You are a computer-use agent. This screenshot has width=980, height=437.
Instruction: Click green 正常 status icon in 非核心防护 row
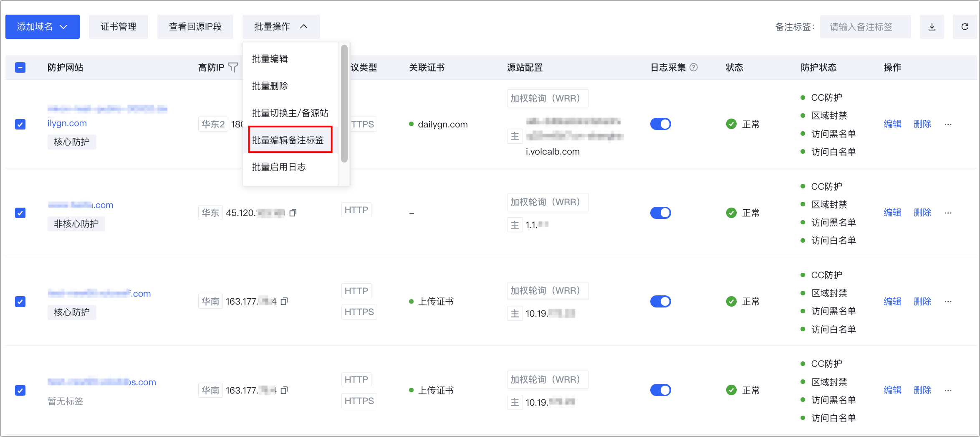click(x=731, y=213)
